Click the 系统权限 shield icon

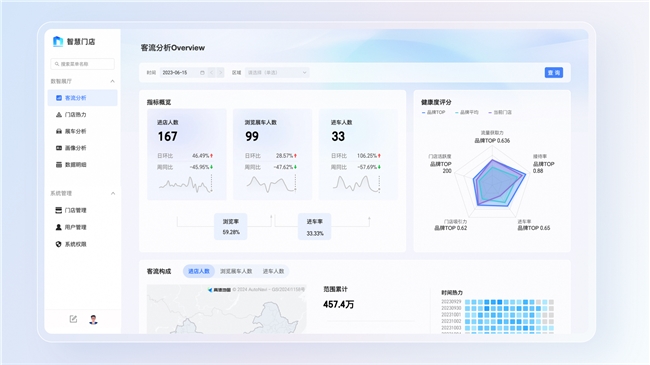click(58, 244)
